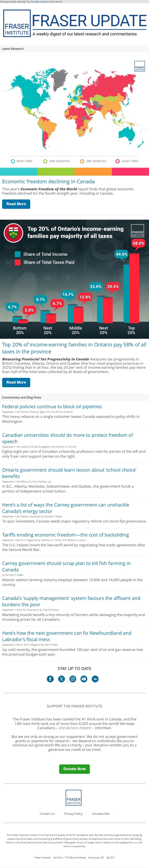This screenshot has height=868, width=149.
Task: Click Read More under Ontario taxes article
Action: [x=16, y=382]
